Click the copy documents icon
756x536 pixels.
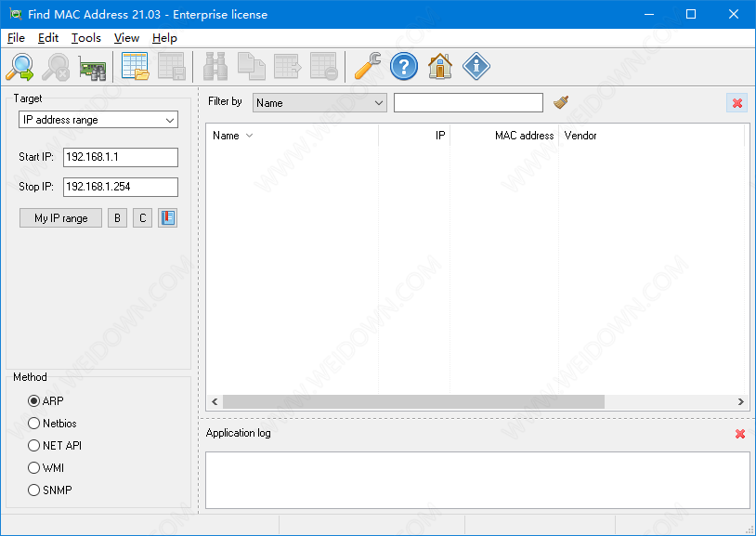[x=251, y=67]
